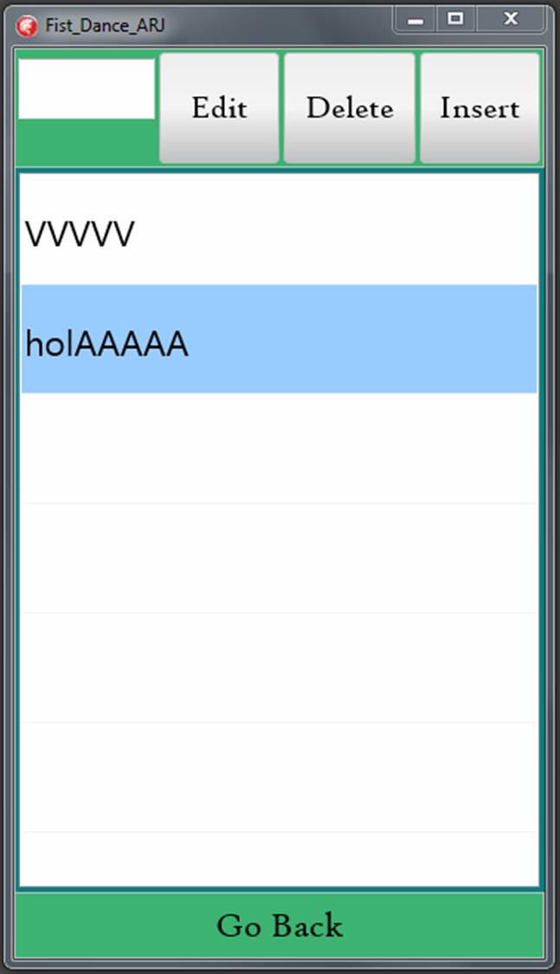Image resolution: width=560 pixels, height=974 pixels.
Task: Click the Delete button
Action: [350, 108]
